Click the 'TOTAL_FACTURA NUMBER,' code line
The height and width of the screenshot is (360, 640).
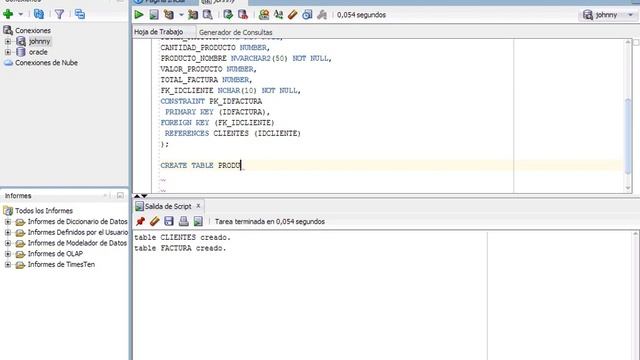(x=206, y=80)
